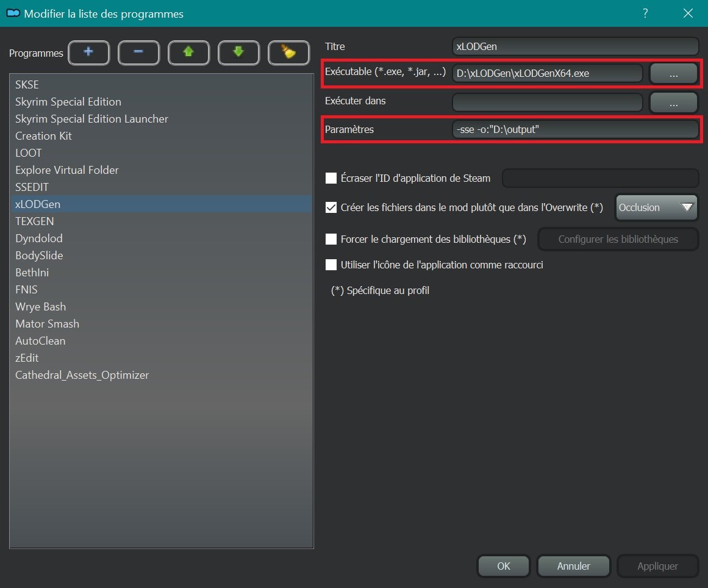Click the broom icon to clean the list

pyautogui.click(x=288, y=53)
